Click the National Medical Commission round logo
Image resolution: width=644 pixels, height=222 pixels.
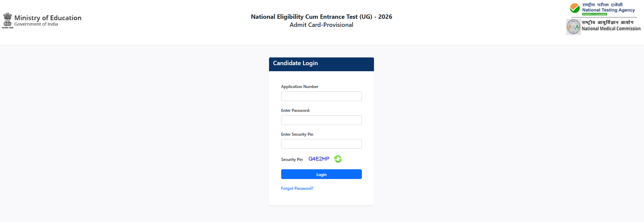573,27
